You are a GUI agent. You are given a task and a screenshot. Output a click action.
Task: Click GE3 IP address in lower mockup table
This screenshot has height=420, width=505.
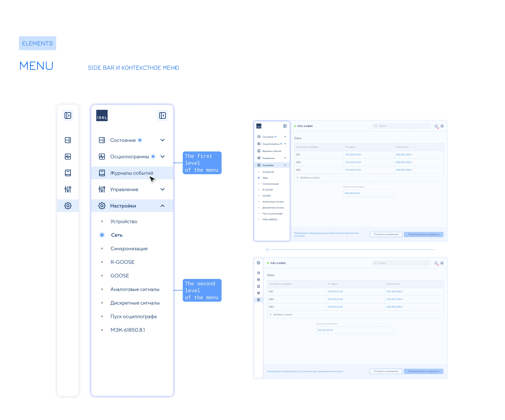(335, 307)
